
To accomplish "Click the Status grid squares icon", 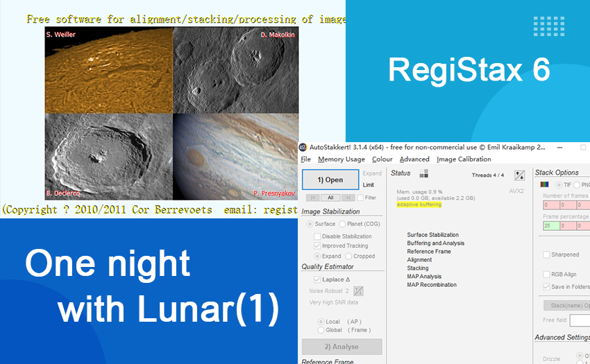I will click(x=423, y=173).
